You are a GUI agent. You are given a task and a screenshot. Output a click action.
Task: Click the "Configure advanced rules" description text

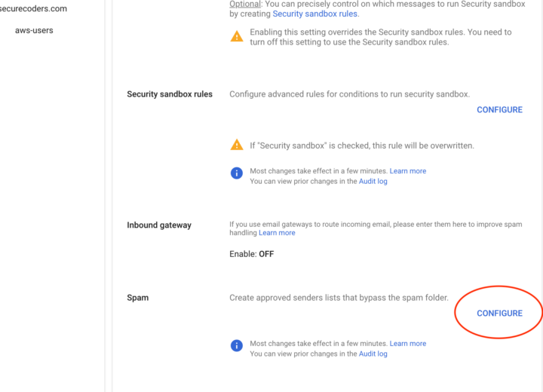pos(349,94)
